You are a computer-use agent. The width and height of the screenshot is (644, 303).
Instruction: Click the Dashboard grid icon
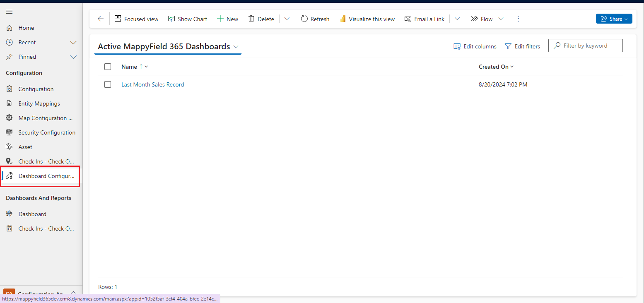coord(9,214)
